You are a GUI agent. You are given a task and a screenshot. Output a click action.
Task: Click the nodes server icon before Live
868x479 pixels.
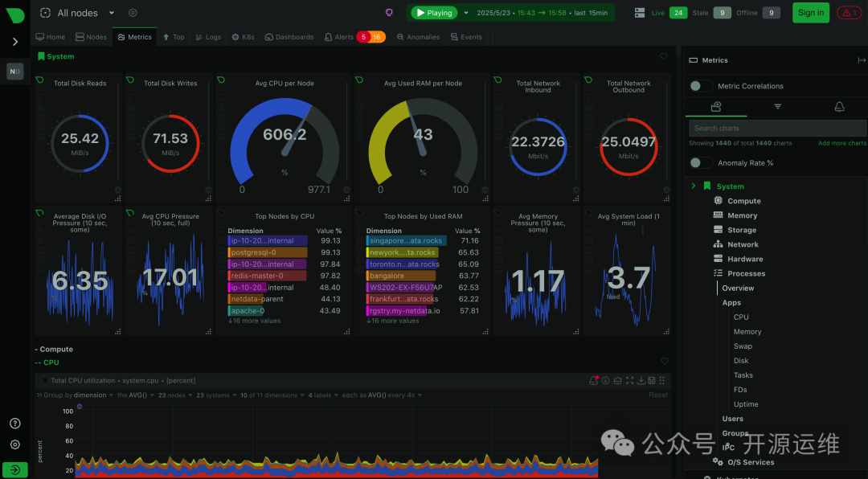pyautogui.click(x=640, y=13)
